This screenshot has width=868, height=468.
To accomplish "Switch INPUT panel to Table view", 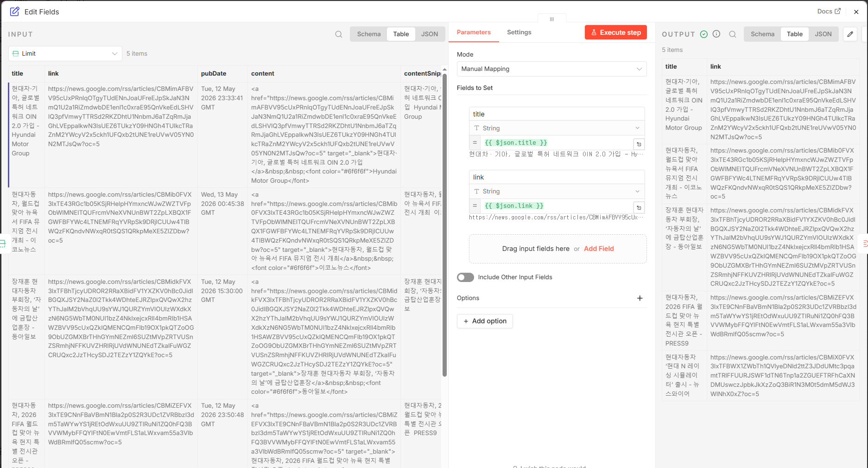I will tap(401, 34).
